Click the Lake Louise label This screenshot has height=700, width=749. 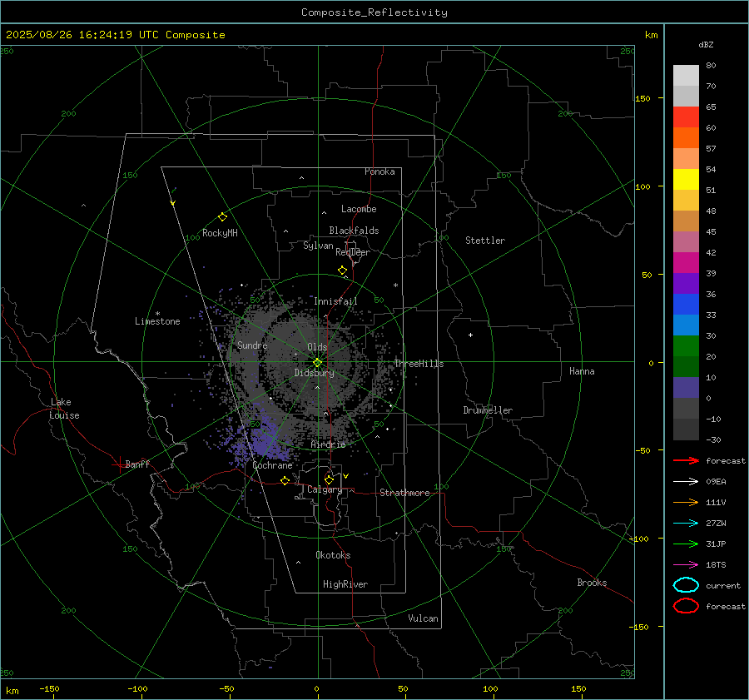pyautogui.click(x=65, y=409)
